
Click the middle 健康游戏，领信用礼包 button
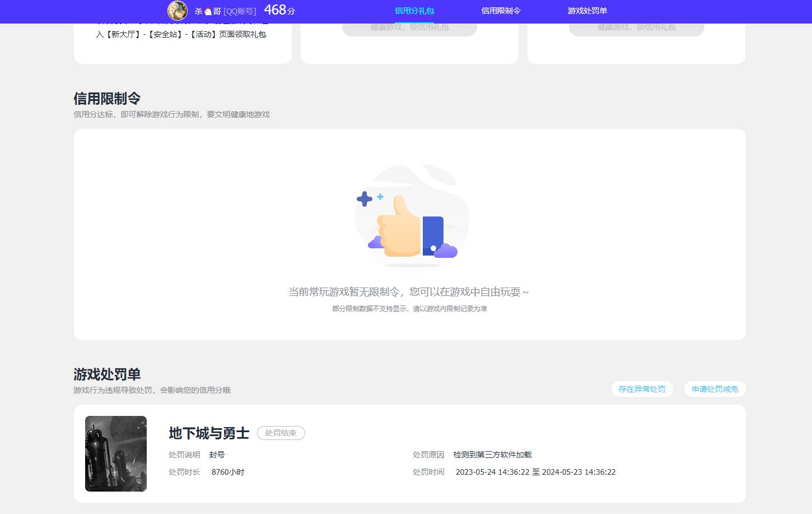(409, 26)
